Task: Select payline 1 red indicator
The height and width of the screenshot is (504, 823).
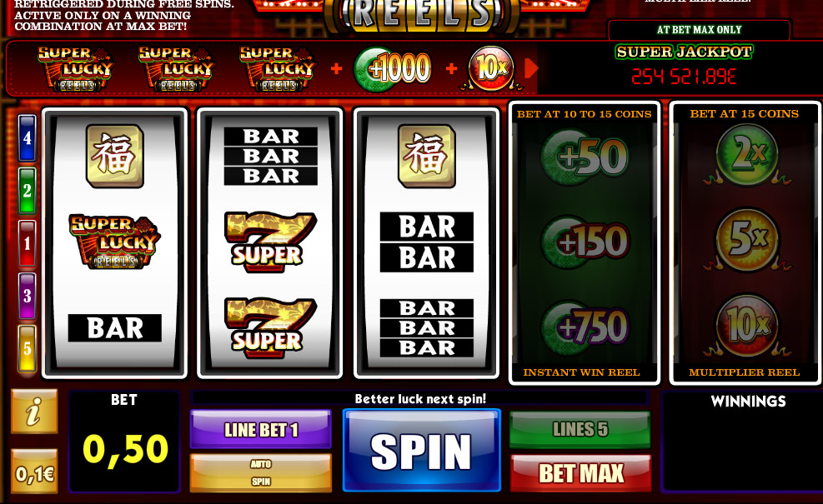Action: click(x=27, y=243)
